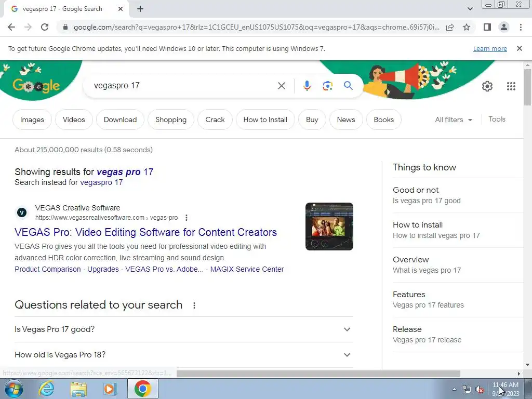Image resolution: width=532 pixels, height=399 pixels.
Task: Open a new browser tab
Action: (x=140, y=9)
